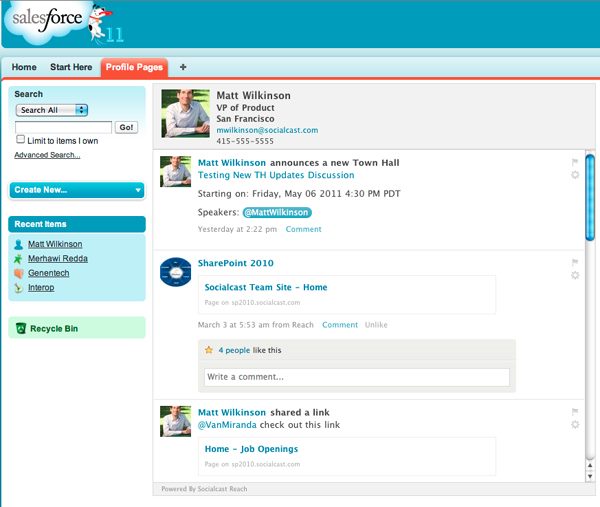Click Unlike on the SharePoint post

pyautogui.click(x=376, y=325)
